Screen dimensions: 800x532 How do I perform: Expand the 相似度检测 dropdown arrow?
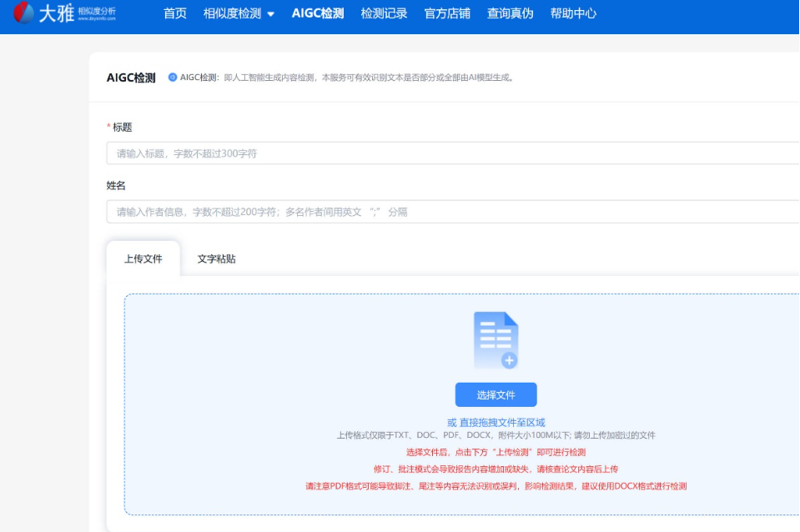click(270, 14)
